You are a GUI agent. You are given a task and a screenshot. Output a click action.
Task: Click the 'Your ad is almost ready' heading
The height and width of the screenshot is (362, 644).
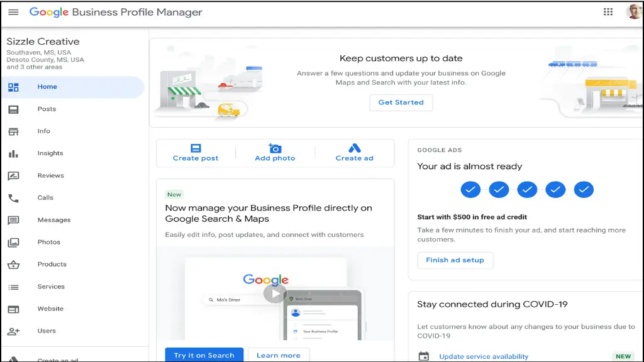tap(469, 166)
